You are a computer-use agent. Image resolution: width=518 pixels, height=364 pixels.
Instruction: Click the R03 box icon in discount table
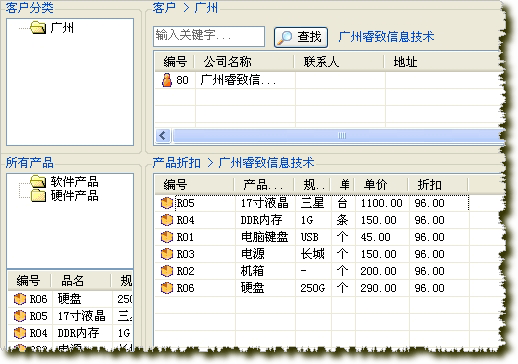[x=167, y=254]
